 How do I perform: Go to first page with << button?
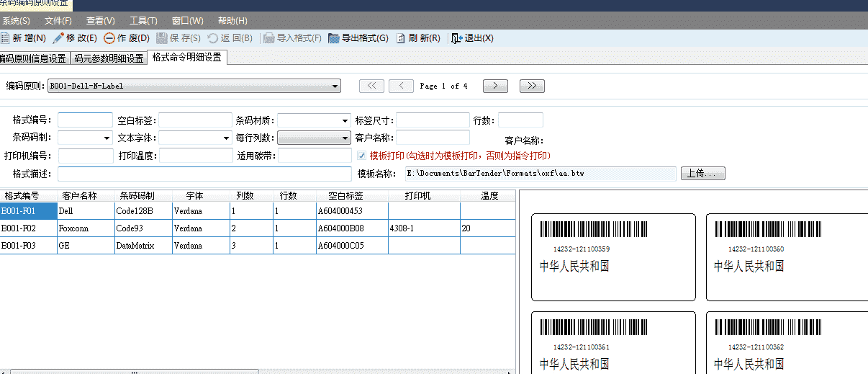click(371, 86)
